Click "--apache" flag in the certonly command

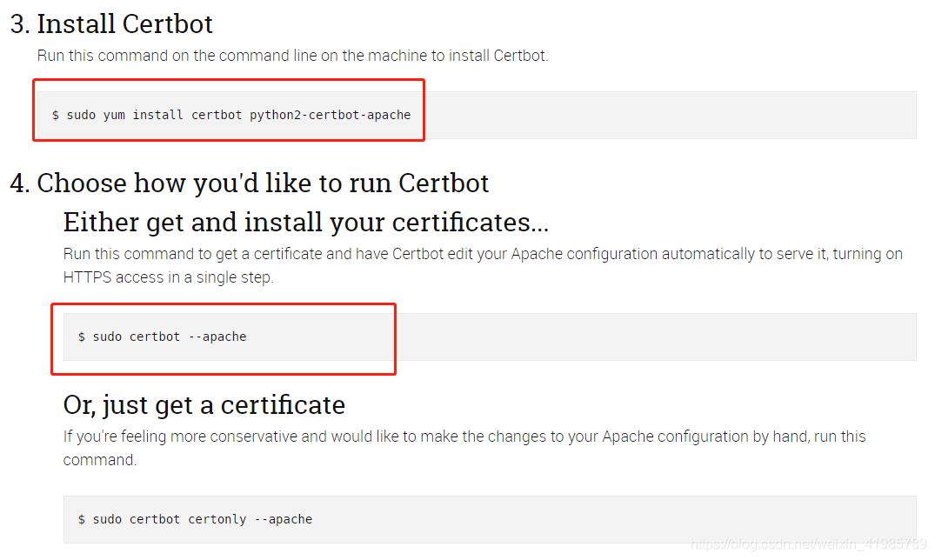(284, 519)
